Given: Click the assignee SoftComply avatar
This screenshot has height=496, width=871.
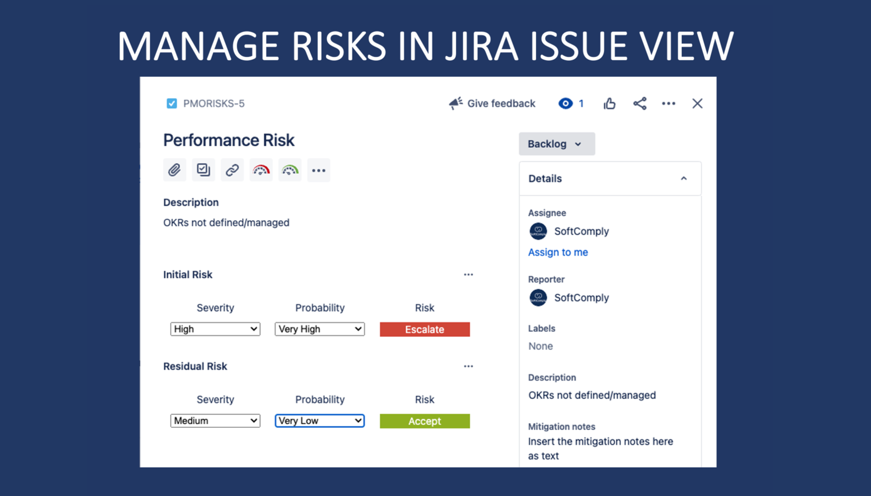Looking at the screenshot, I should point(538,231).
